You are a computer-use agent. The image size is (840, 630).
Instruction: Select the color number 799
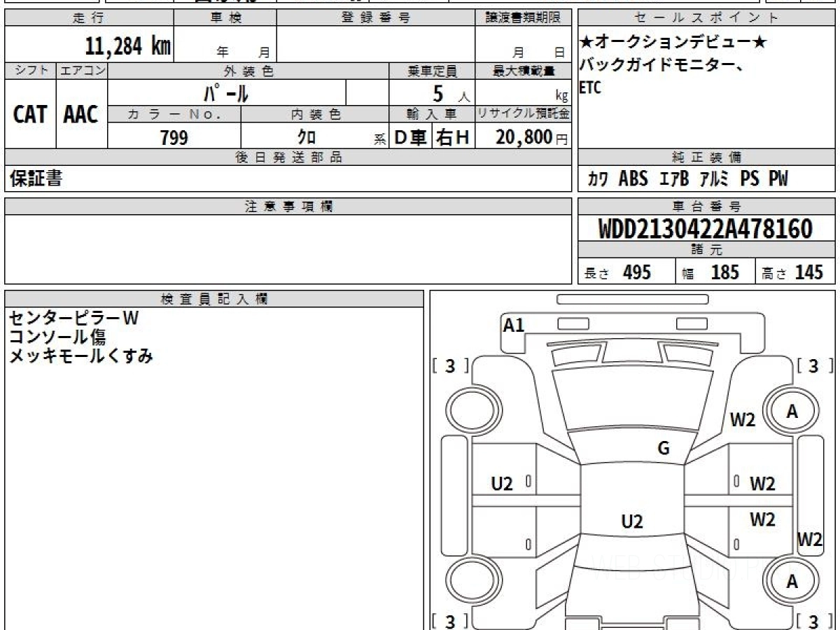174,138
